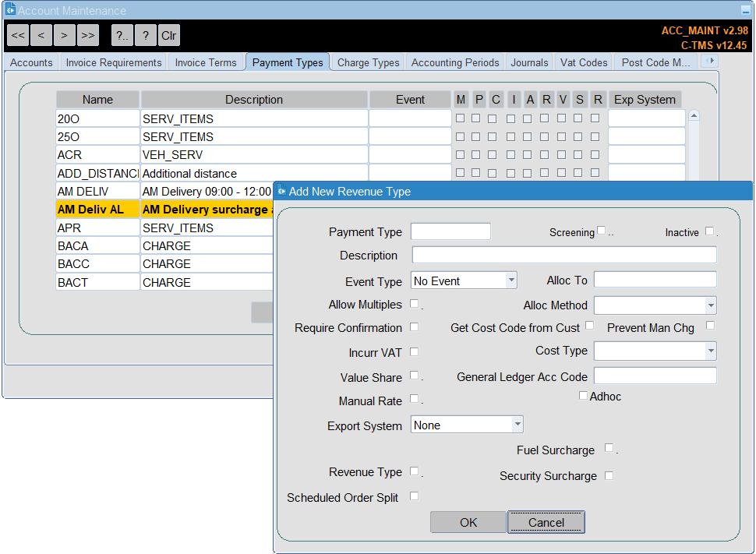The image size is (756, 554).
Task: Open the Accounting Periods tab
Action: (x=455, y=62)
